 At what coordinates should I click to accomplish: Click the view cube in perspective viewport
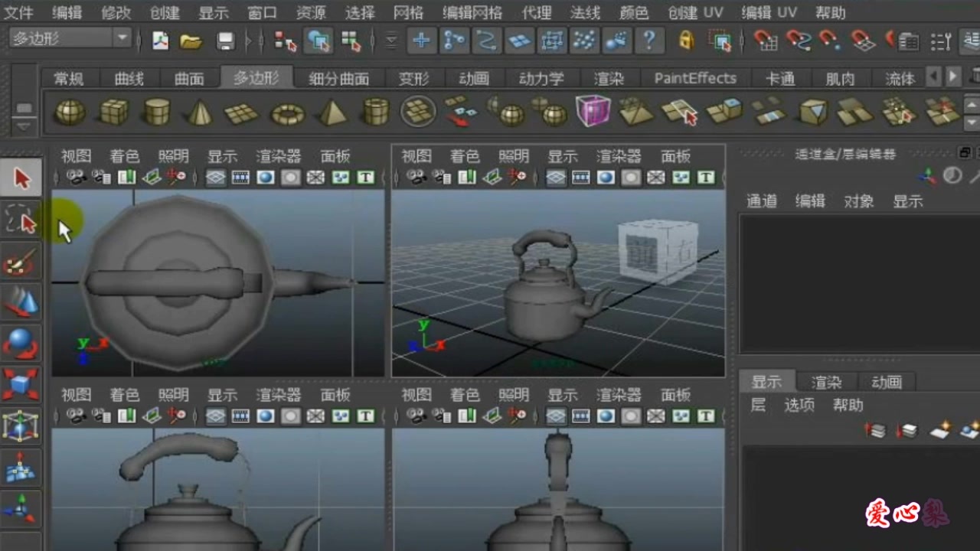[658, 251]
